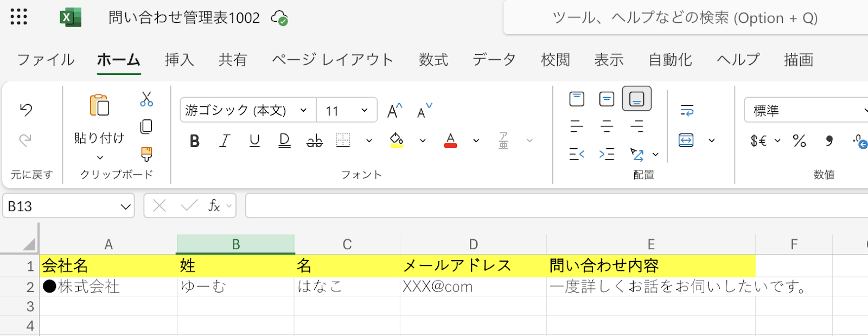Toggle italic formatting
Viewport: 868px width, 336px height.
225,141
